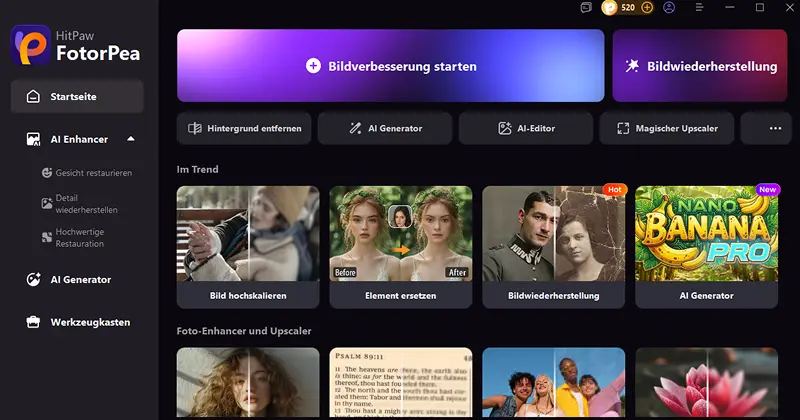This screenshot has width=800, height=420.
Task: Click the Startseite home icon
Action: point(33,96)
